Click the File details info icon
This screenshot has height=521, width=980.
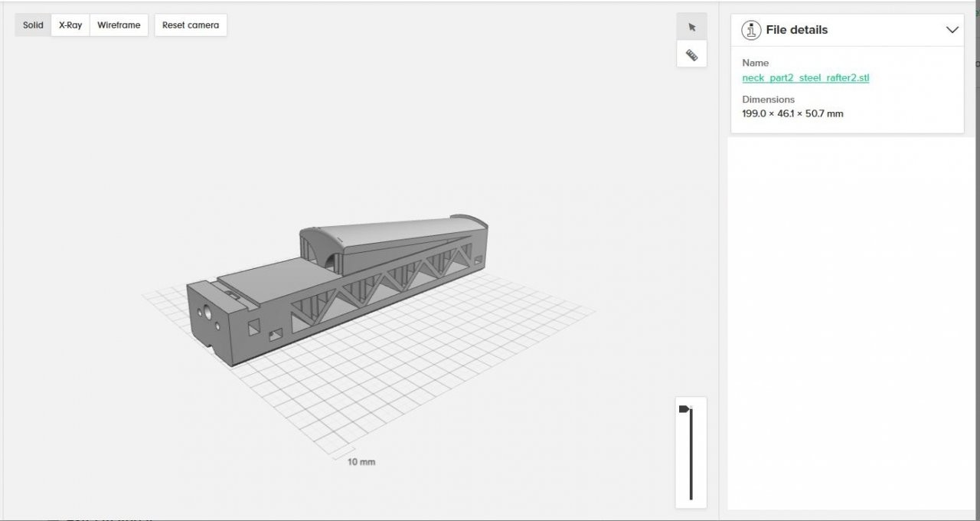coord(751,30)
